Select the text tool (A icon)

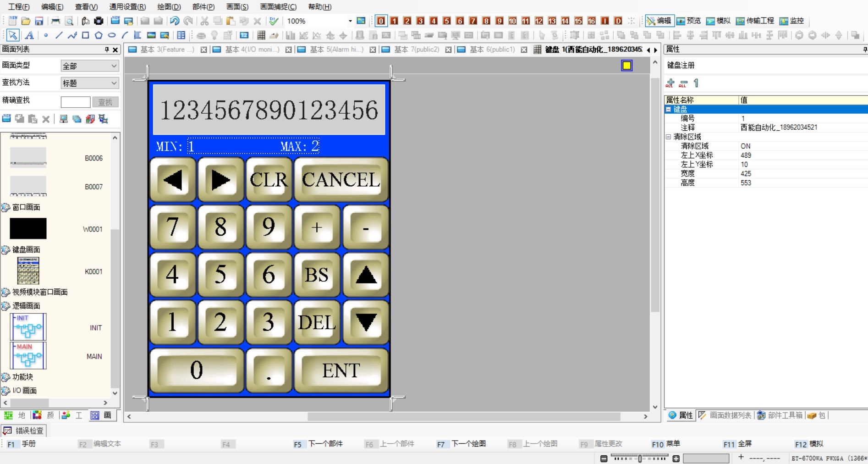[x=29, y=35]
